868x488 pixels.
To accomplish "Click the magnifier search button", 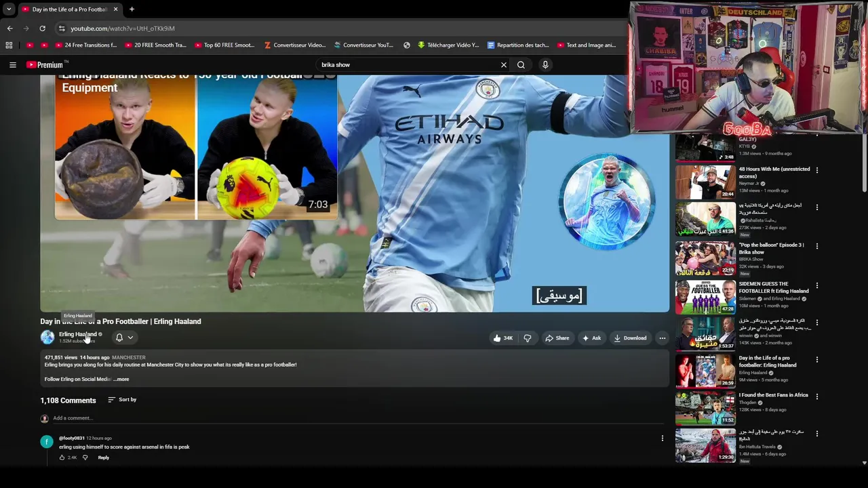I will (521, 65).
